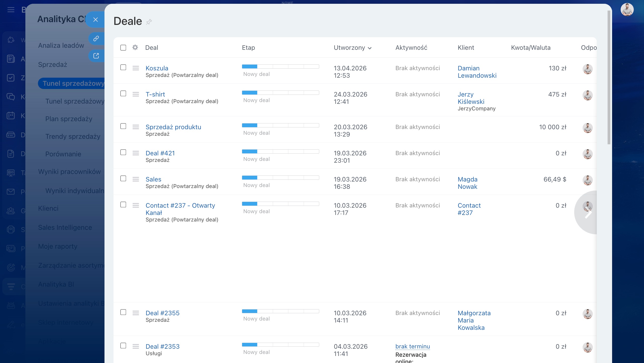
Task: Click the hamburger menu icon for Sales deal
Action: 136,179
